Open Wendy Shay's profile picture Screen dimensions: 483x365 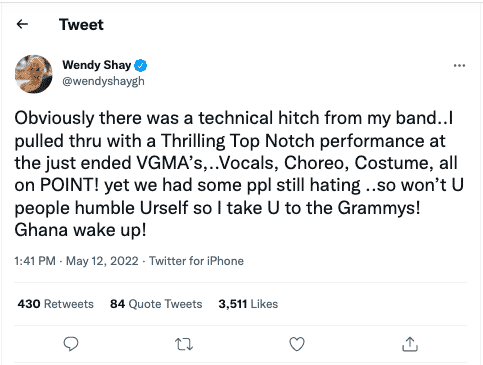coord(34,74)
